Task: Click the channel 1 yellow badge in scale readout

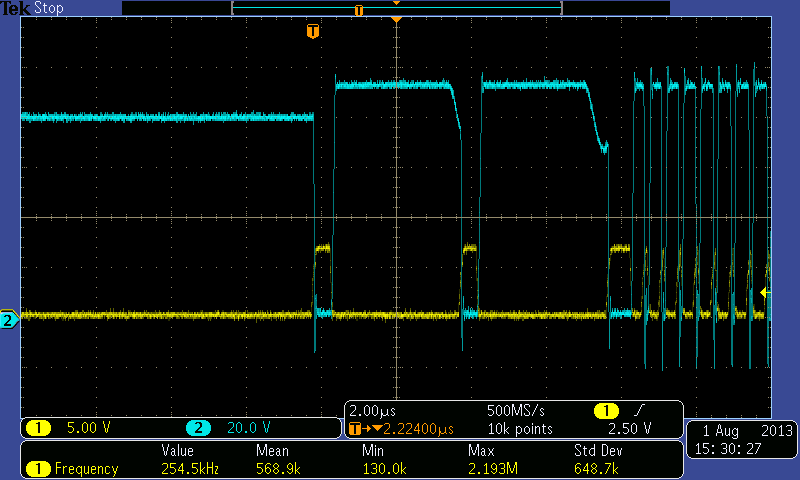Action: point(38,427)
